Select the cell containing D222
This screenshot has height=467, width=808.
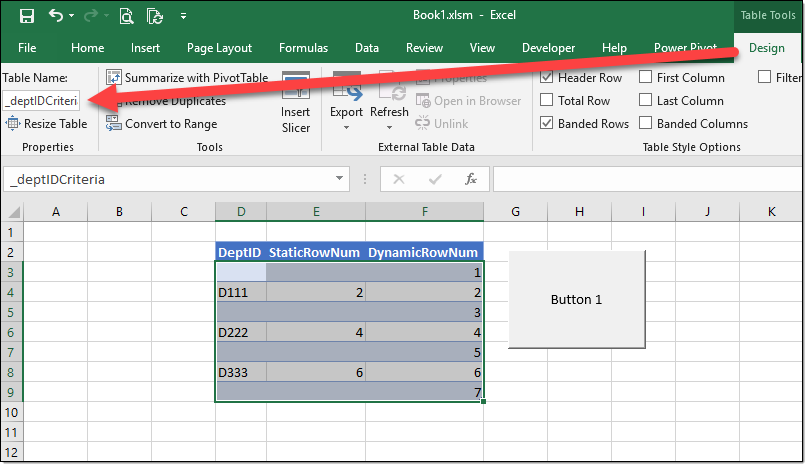click(x=241, y=332)
